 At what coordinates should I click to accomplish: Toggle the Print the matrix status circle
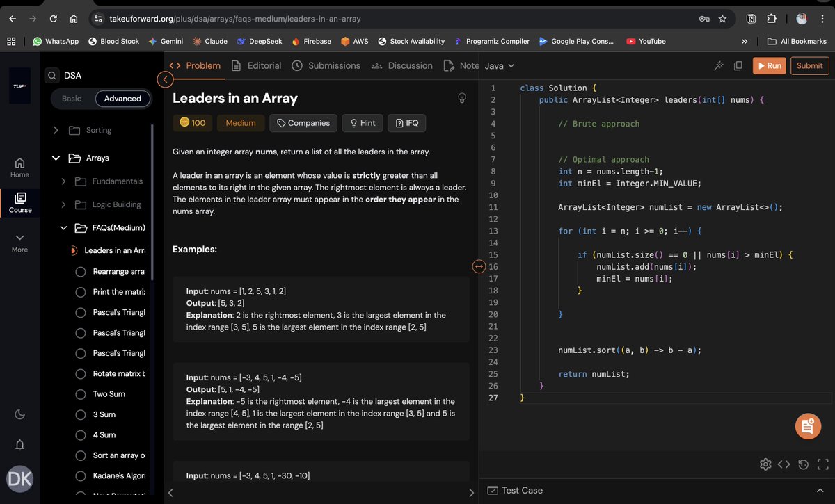pyautogui.click(x=80, y=292)
